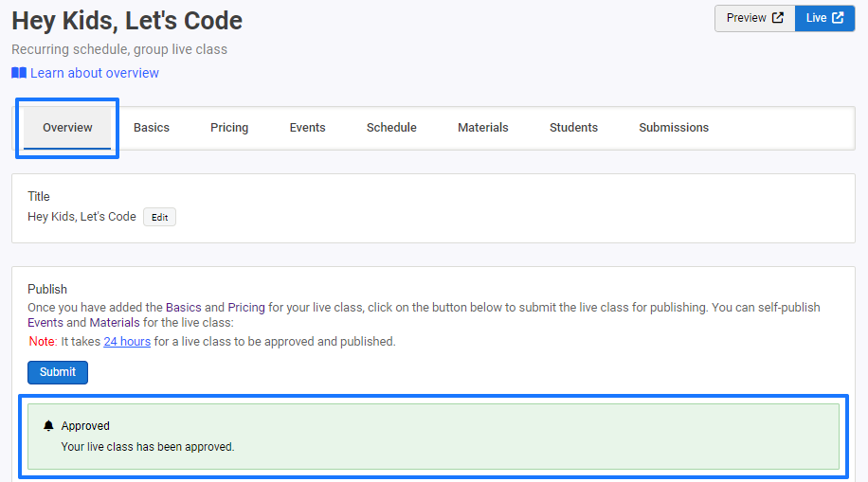Open the Preview button
Viewport: 868px width, 482px height.
[x=754, y=18]
